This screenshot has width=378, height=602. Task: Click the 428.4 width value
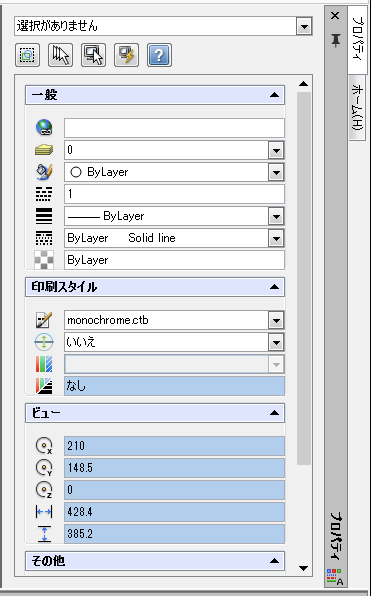click(x=174, y=512)
